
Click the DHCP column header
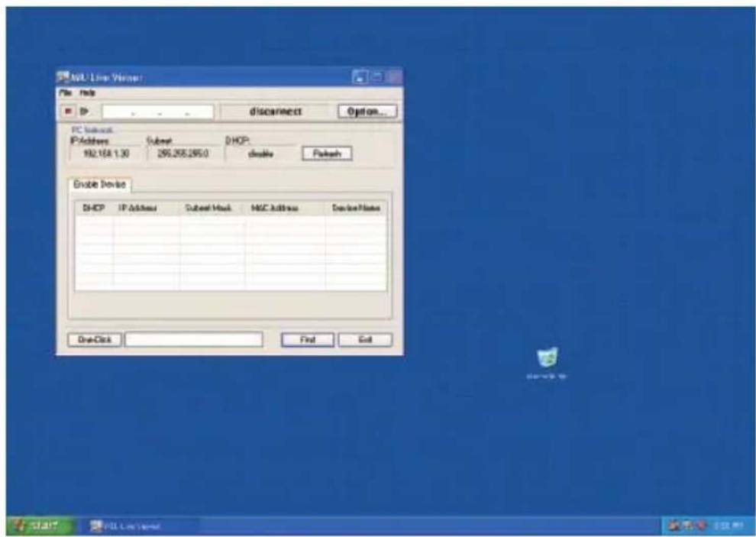tap(93, 208)
